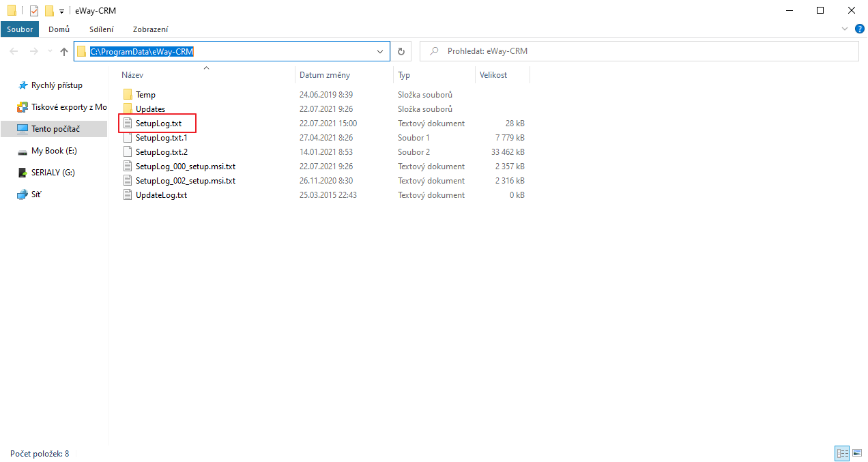Click the SetupLog.txt.2 file icon

coord(128,152)
